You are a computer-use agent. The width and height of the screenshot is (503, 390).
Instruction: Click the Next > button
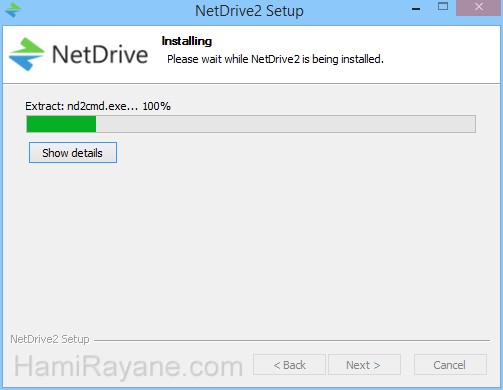pos(364,365)
